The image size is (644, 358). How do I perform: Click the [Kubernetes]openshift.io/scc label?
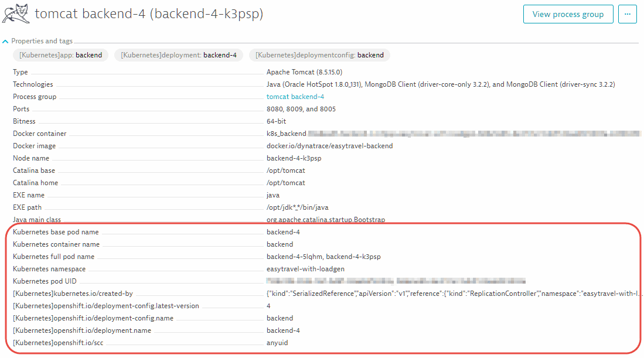click(58, 343)
